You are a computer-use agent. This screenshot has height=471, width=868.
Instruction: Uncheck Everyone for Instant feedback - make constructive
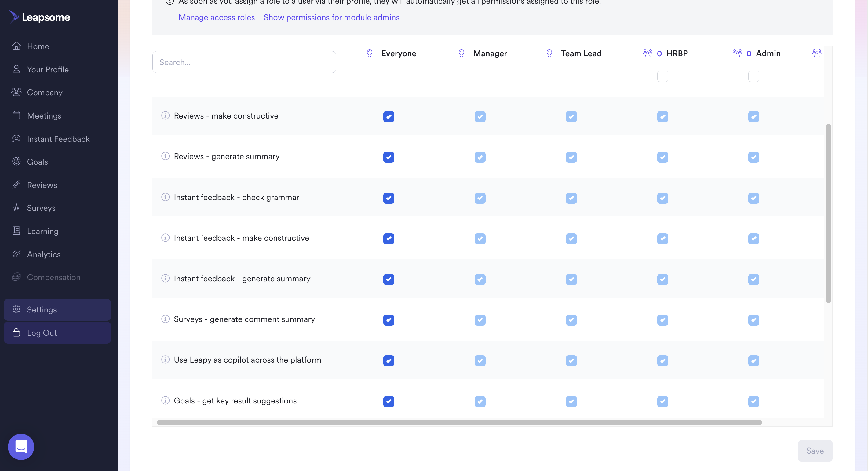(388, 239)
